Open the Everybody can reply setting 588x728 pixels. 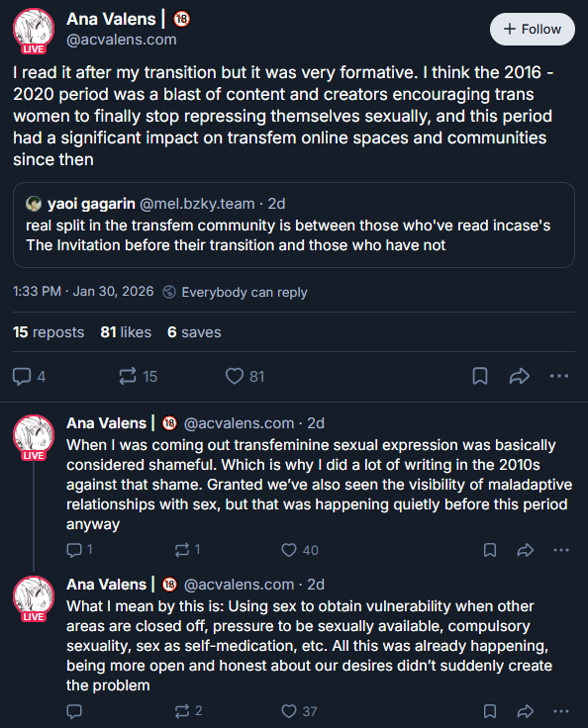[x=236, y=292]
